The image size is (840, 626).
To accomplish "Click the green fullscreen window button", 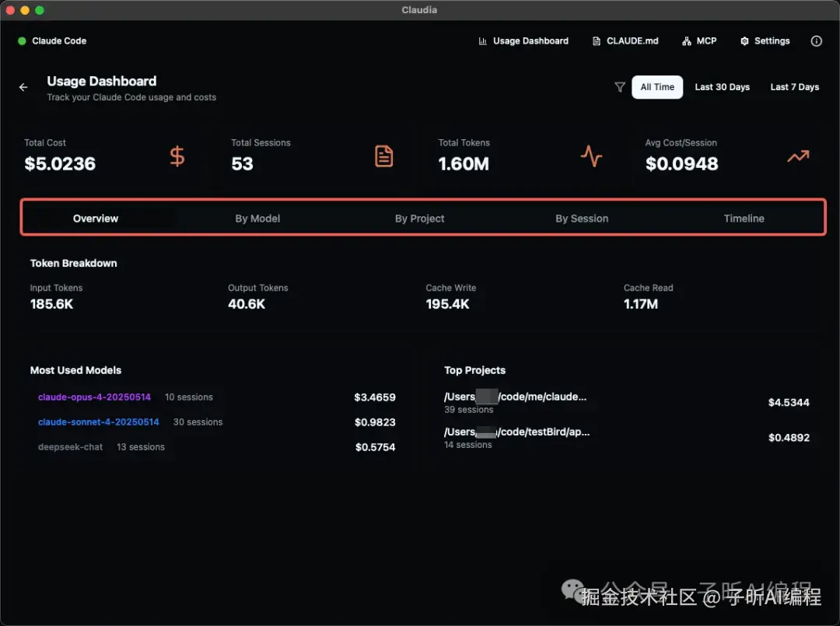I will [x=39, y=10].
